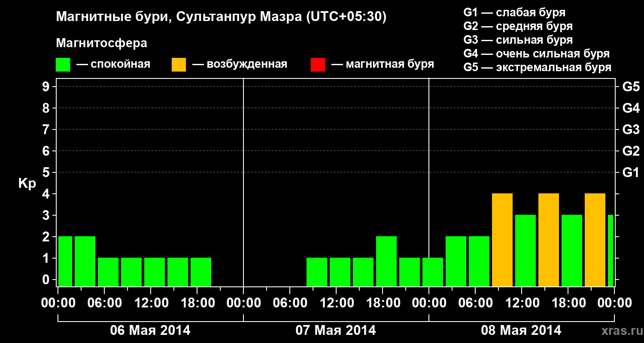Click the 'G1' right axis label
The width and height of the screenshot is (644, 343).
(631, 172)
